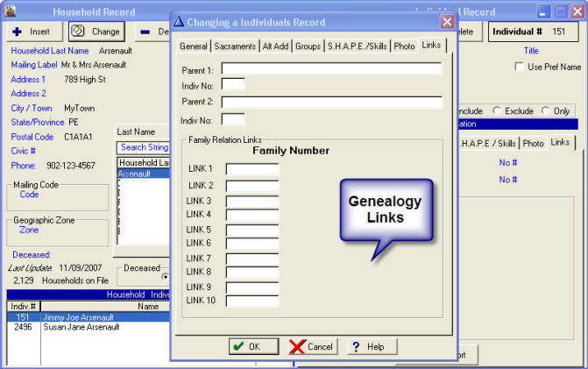This screenshot has height=369, width=588.
Task: Click the Individual # 151 box
Action: pos(533,32)
